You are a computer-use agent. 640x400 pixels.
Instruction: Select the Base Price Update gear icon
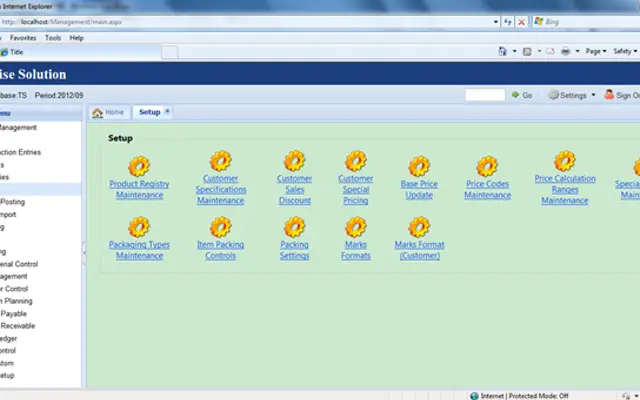(x=419, y=166)
